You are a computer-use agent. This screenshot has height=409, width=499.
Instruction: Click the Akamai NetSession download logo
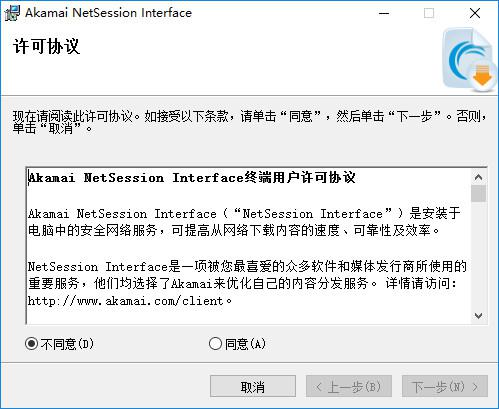[x=469, y=60]
